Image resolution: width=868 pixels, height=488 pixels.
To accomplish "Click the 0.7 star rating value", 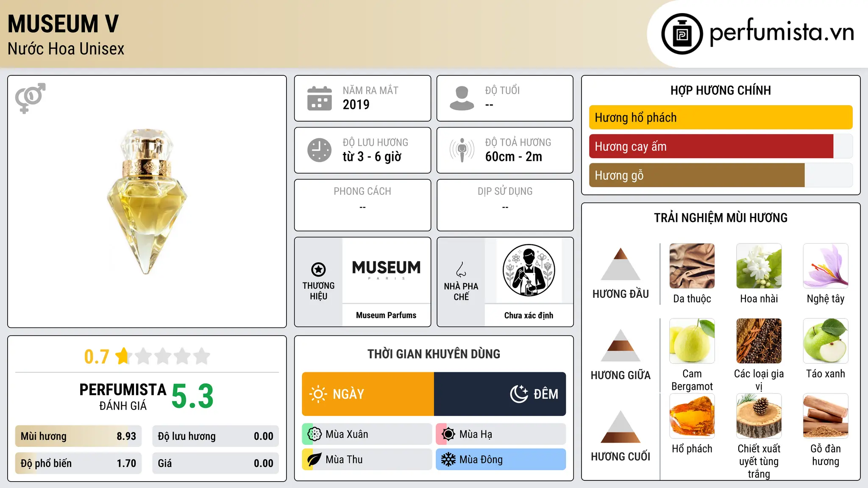I will point(97,357).
